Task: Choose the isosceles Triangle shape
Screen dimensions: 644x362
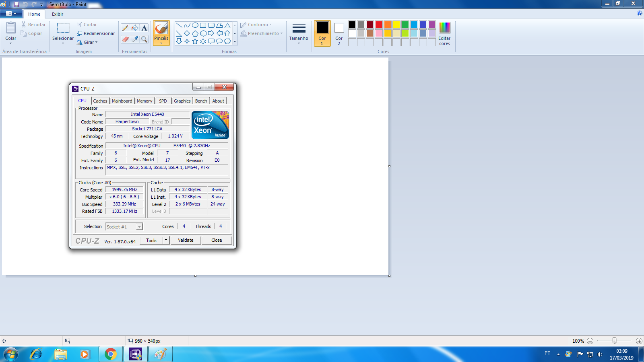Action: [227, 25]
